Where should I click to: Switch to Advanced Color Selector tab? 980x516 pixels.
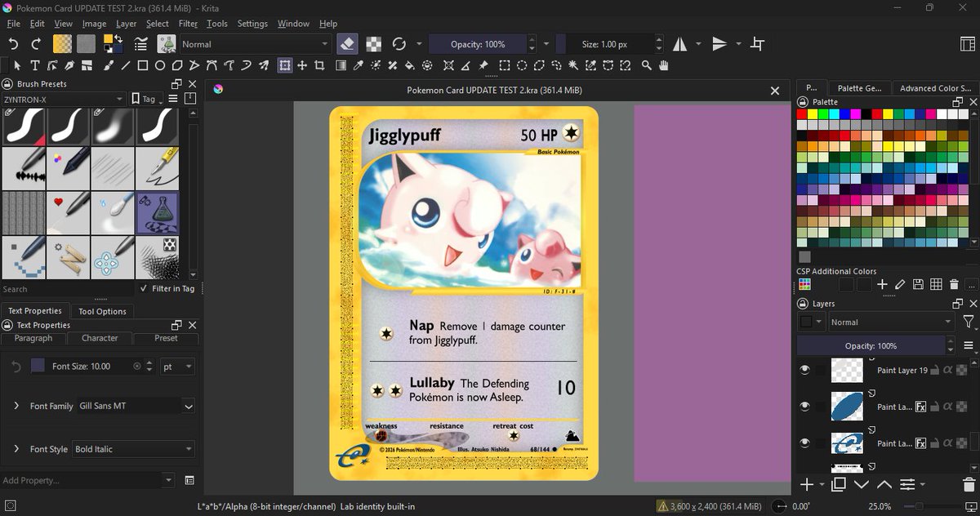pyautogui.click(x=935, y=88)
